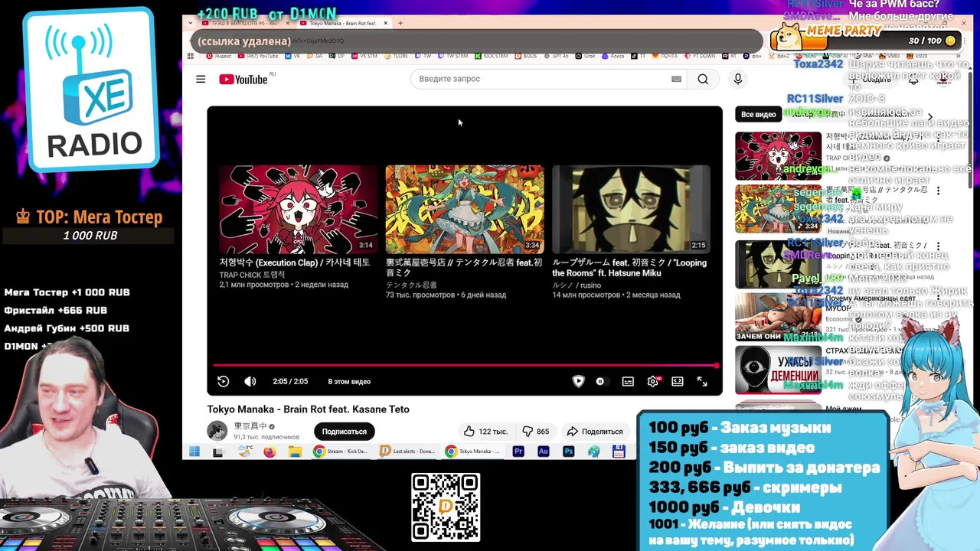
Task: Open the on-screen keyboard icon in search box
Action: tap(676, 79)
